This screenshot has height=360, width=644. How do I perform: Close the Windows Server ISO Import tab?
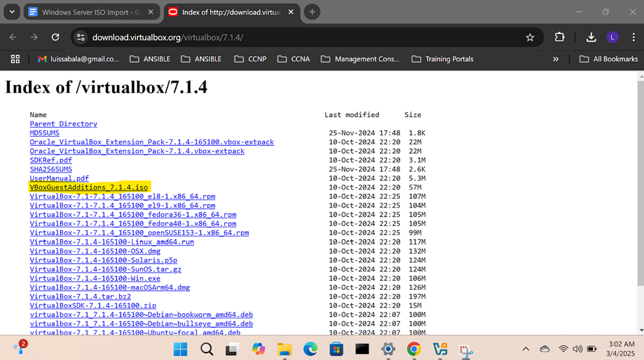click(151, 12)
